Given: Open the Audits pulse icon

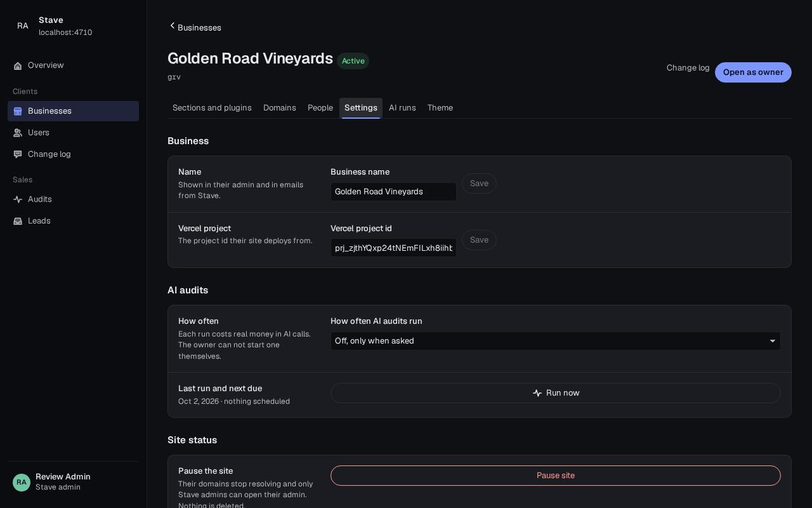Looking at the screenshot, I should click(x=18, y=199).
